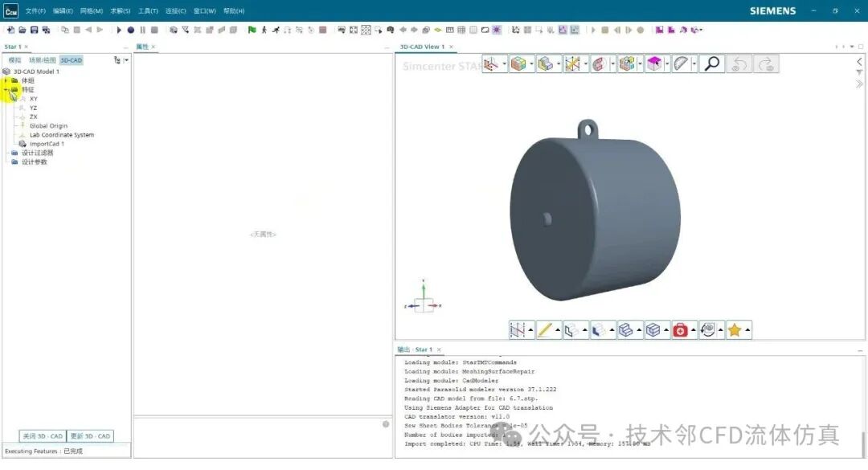Click the walking figure toolbar icon
Viewport: 868px width, 470px height.
pos(264,30)
